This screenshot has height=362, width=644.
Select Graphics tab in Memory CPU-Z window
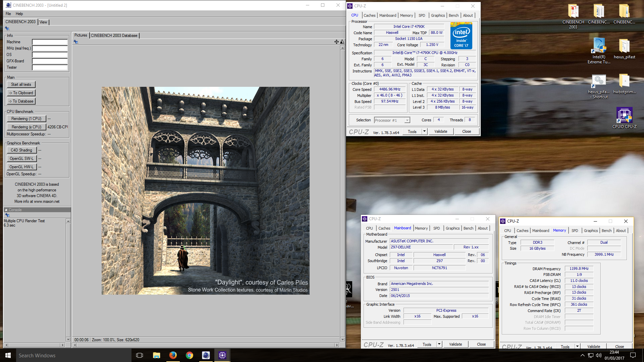[591, 231]
